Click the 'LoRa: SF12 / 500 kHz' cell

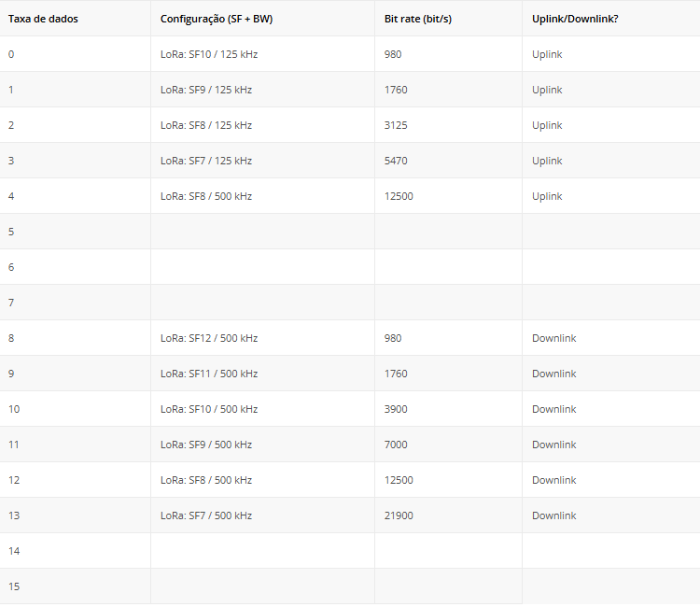[208, 338]
